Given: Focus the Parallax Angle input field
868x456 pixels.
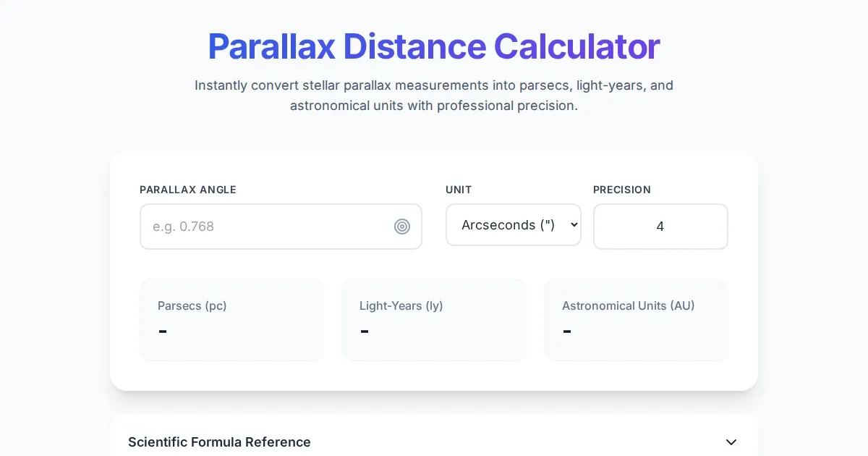Looking at the screenshot, I should point(268,227).
